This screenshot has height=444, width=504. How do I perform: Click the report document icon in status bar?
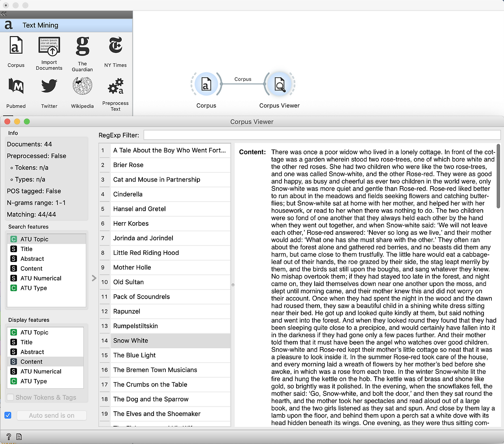pyautogui.click(x=19, y=437)
